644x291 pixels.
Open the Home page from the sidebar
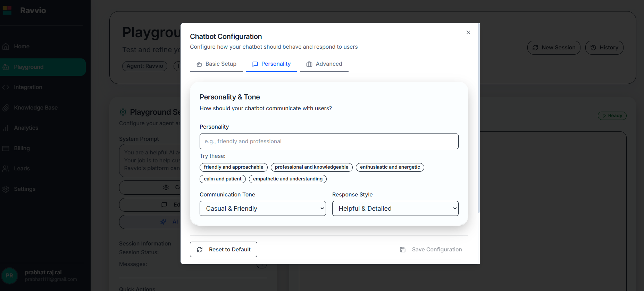coord(22,46)
